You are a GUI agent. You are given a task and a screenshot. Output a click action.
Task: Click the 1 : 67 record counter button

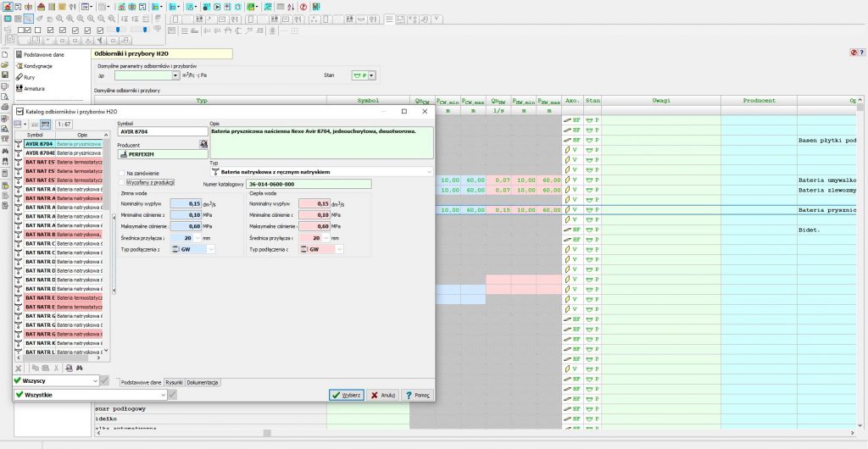click(x=64, y=125)
